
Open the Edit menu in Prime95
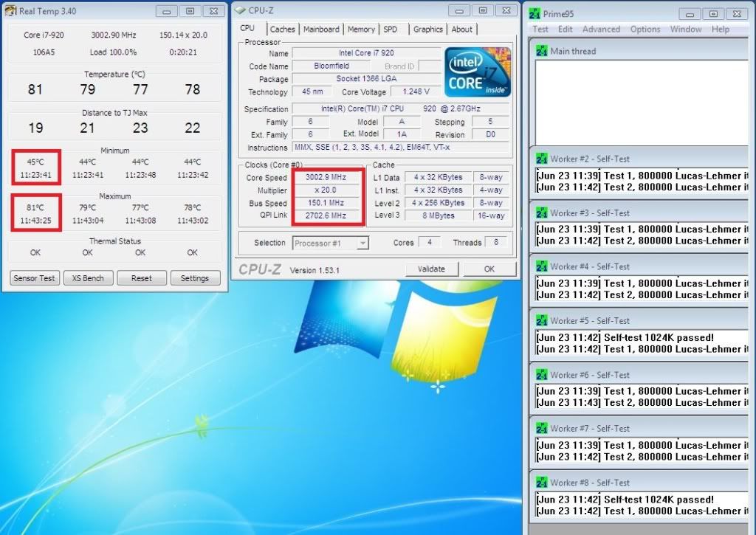565,30
